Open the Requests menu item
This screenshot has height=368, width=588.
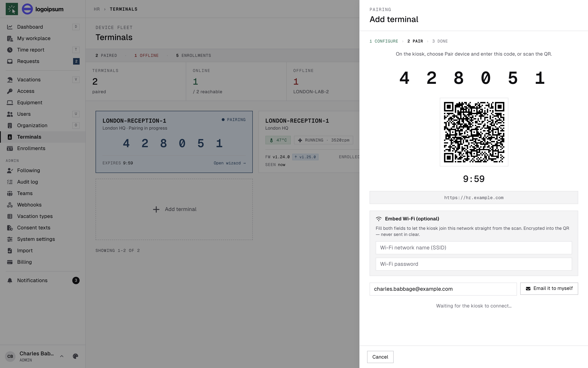click(43, 61)
